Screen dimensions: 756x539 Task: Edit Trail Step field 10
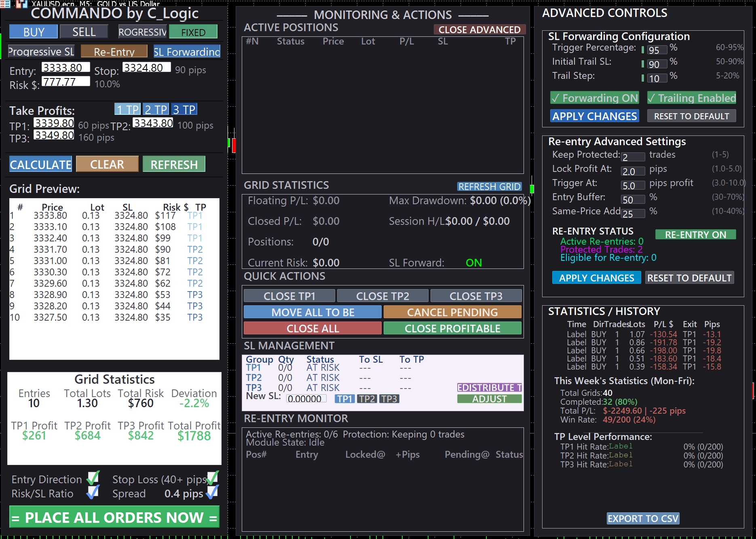pos(657,78)
